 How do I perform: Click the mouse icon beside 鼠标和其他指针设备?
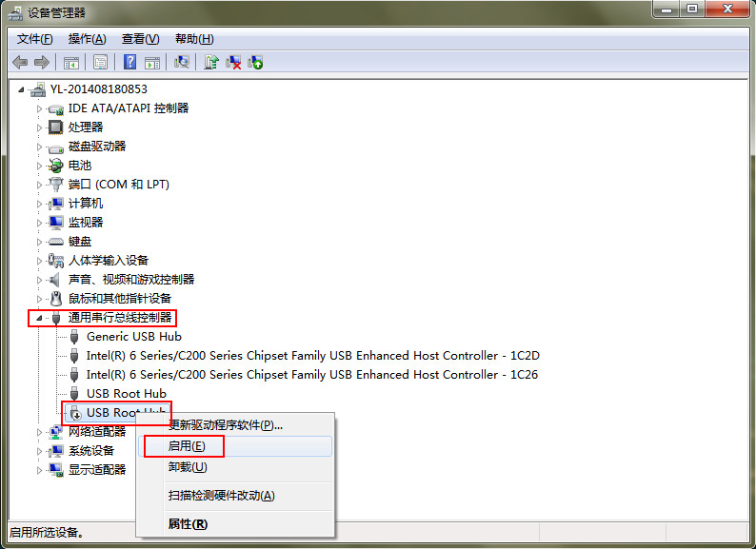(56, 299)
